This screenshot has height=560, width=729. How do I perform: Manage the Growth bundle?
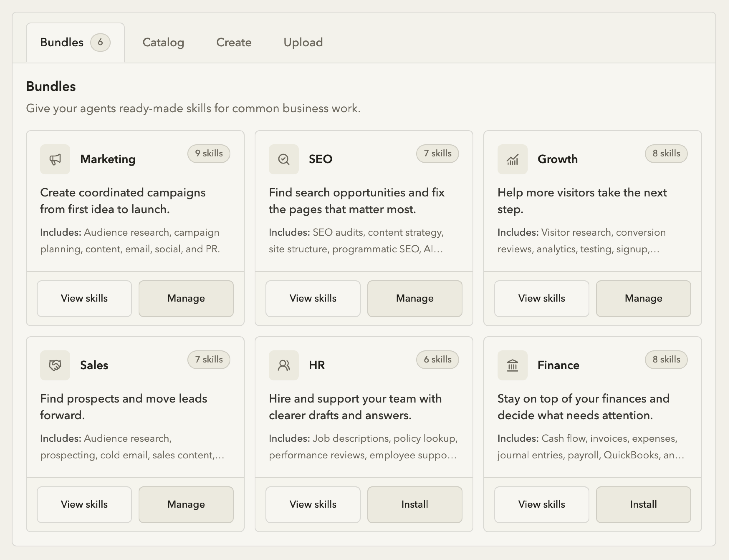[644, 298]
